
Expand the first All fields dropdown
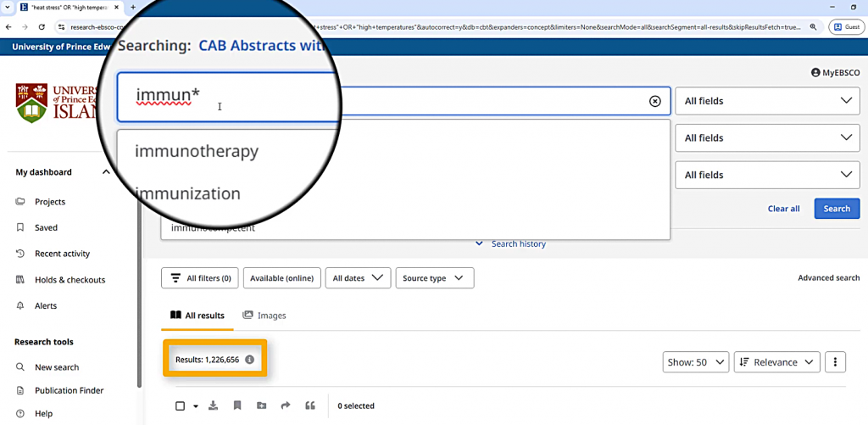[766, 101]
